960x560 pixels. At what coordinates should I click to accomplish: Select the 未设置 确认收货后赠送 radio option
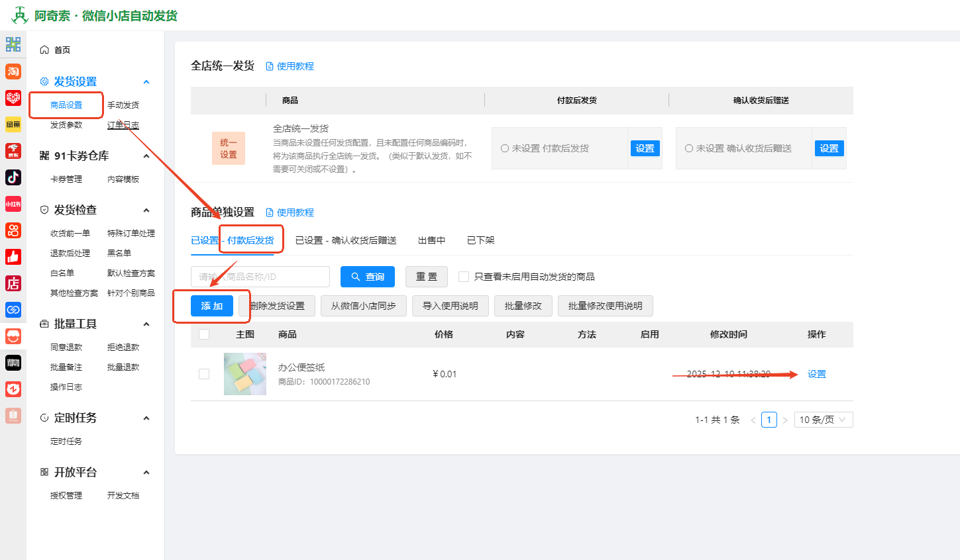689,148
